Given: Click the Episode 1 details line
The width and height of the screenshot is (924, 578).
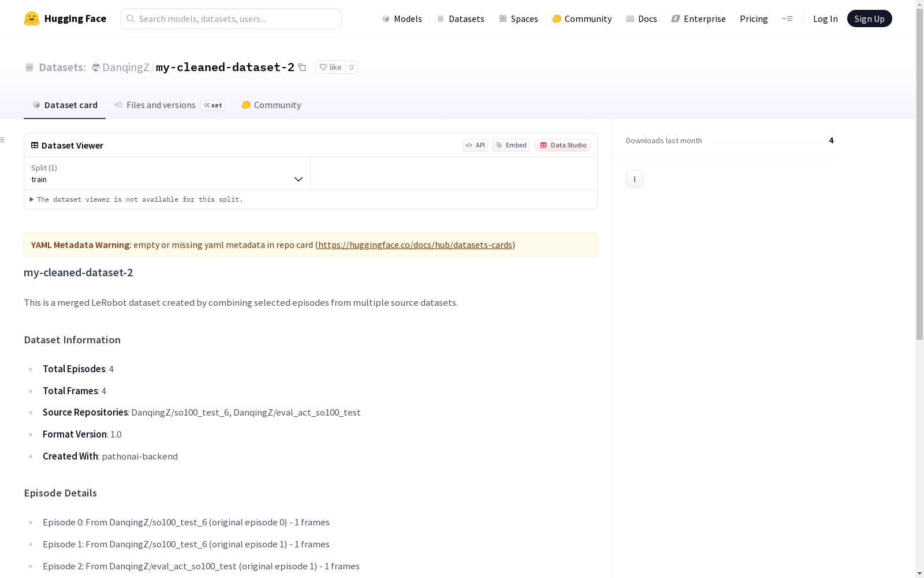Looking at the screenshot, I should coord(186,544).
